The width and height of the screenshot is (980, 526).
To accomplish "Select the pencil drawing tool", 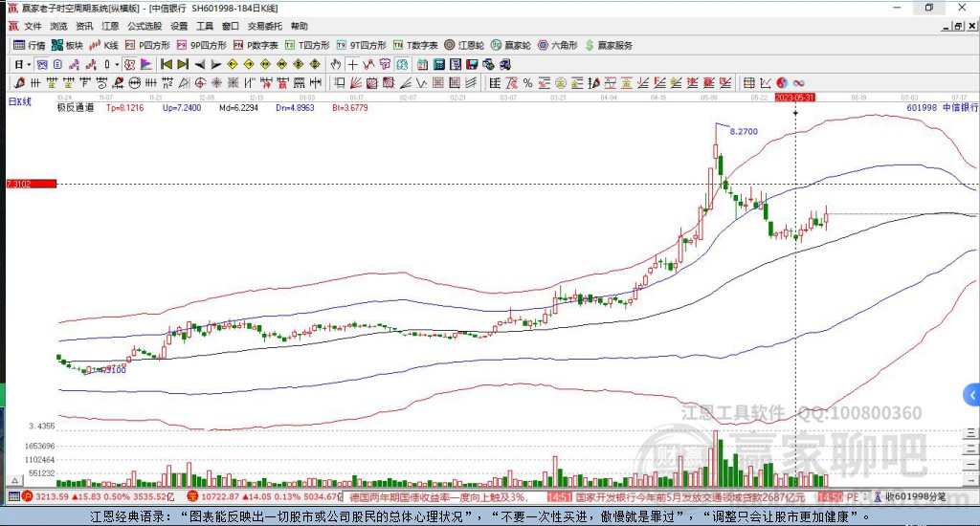I will [x=19, y=83].
